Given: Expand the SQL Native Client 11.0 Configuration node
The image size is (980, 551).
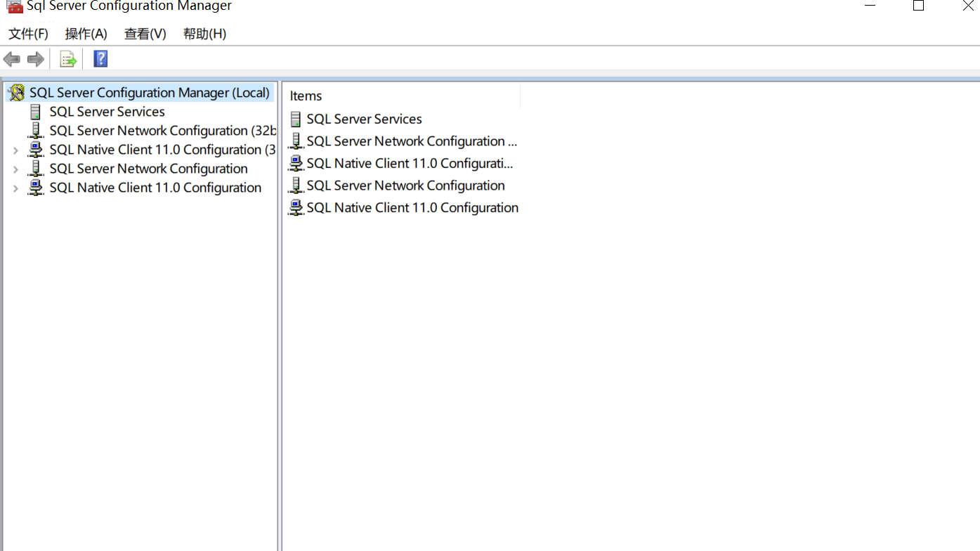Looking at the screenshot, I should coord(15,188).
